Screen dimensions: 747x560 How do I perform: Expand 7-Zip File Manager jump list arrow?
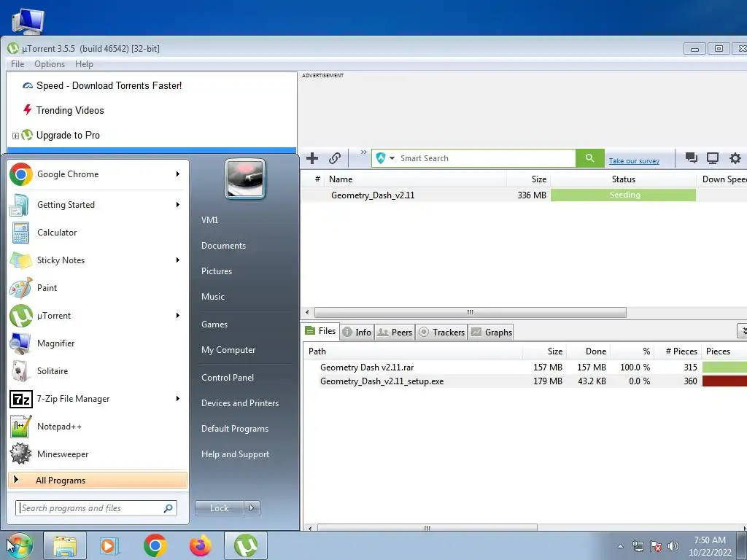click(178, 399)
